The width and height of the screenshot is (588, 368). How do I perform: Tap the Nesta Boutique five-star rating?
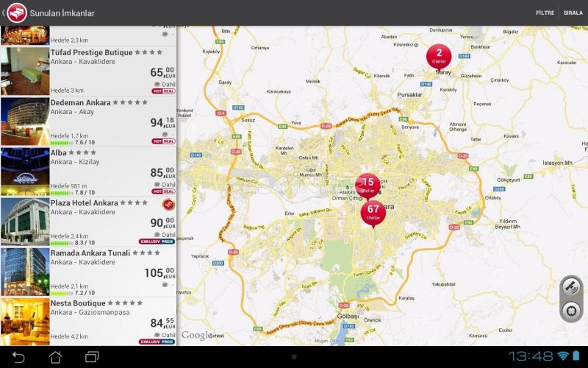tap(125, 302)
